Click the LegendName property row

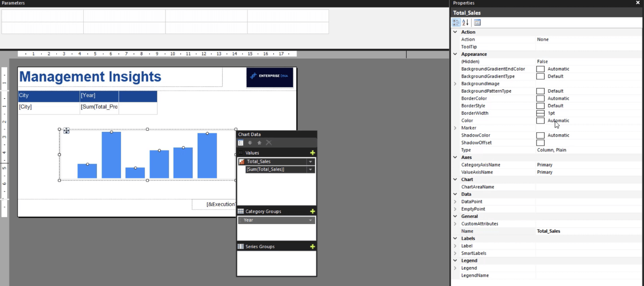pos(548,275)
